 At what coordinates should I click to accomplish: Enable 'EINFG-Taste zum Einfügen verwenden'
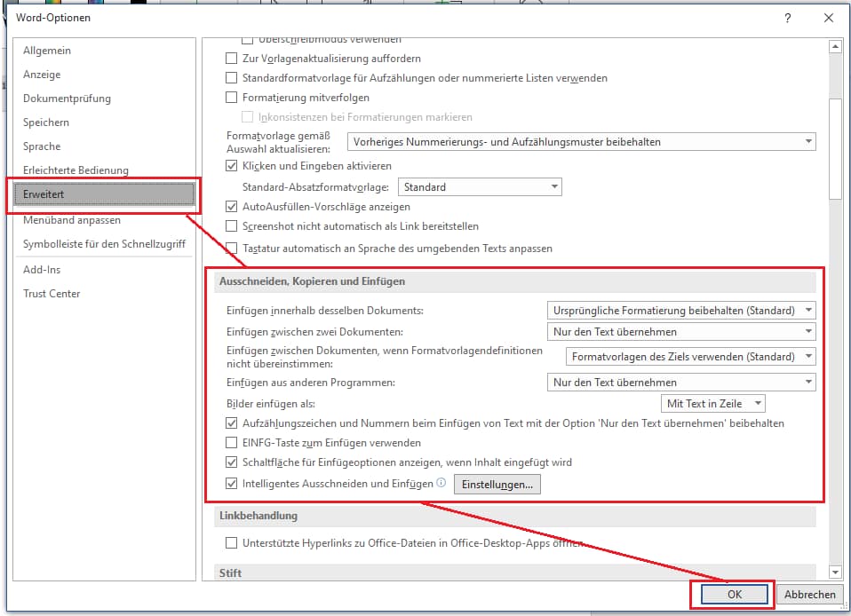(x=233, y=442)
